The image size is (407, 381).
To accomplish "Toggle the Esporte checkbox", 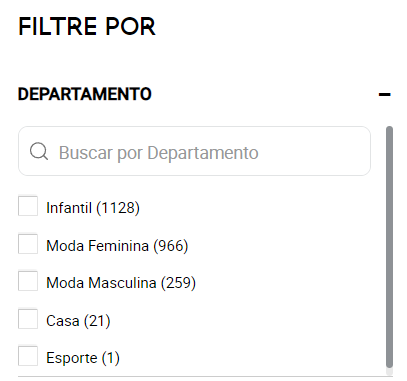I will (x=28, y=356).
